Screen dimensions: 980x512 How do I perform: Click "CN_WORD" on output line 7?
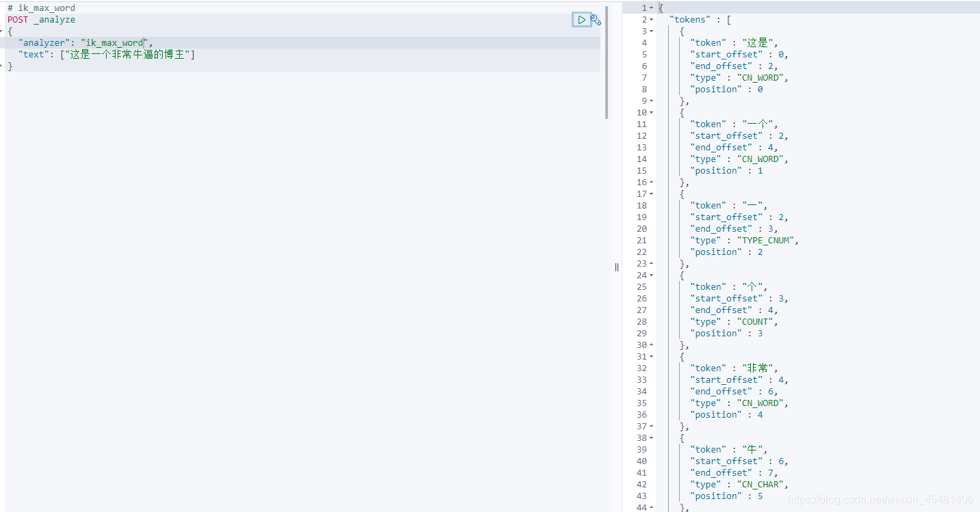[760, 78]
